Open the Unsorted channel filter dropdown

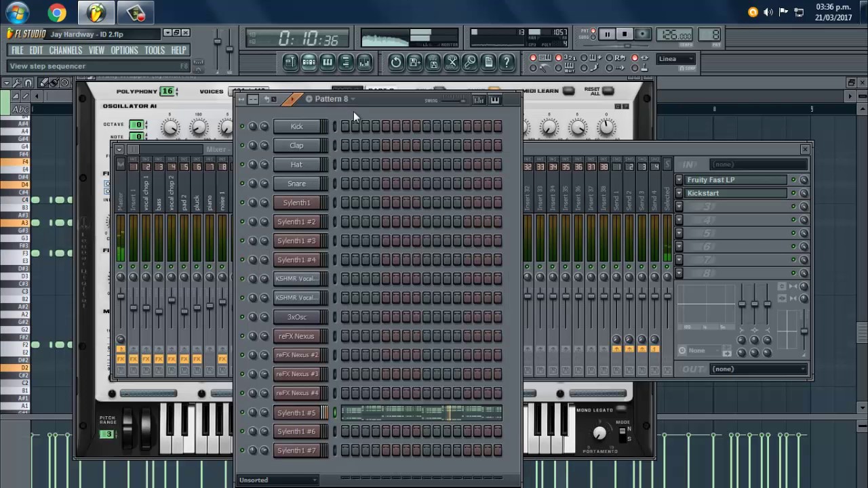tap(278, 480)
